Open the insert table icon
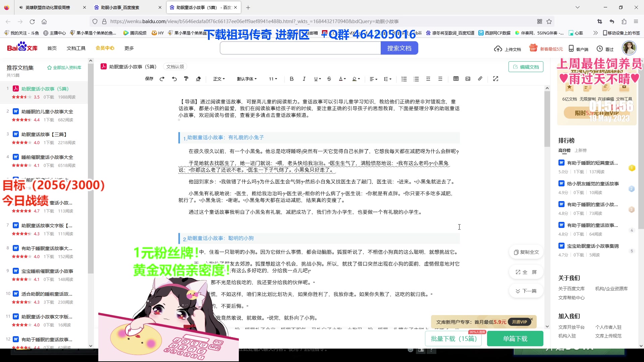This screenshot has width=644, height=362. pyautogui.click(x=456, y=79)
